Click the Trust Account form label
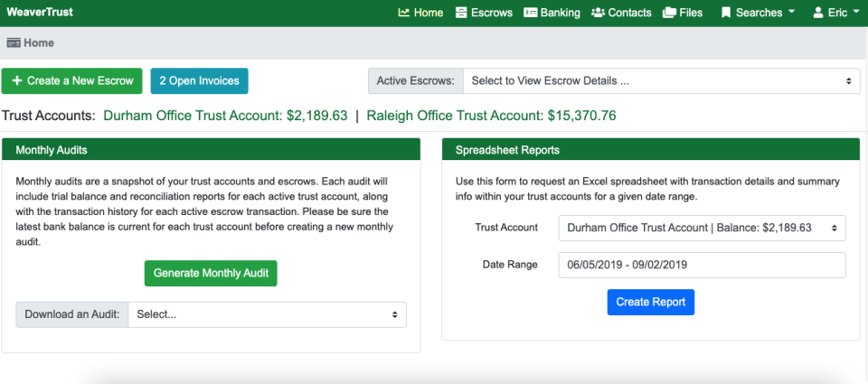 coord(506,228)
